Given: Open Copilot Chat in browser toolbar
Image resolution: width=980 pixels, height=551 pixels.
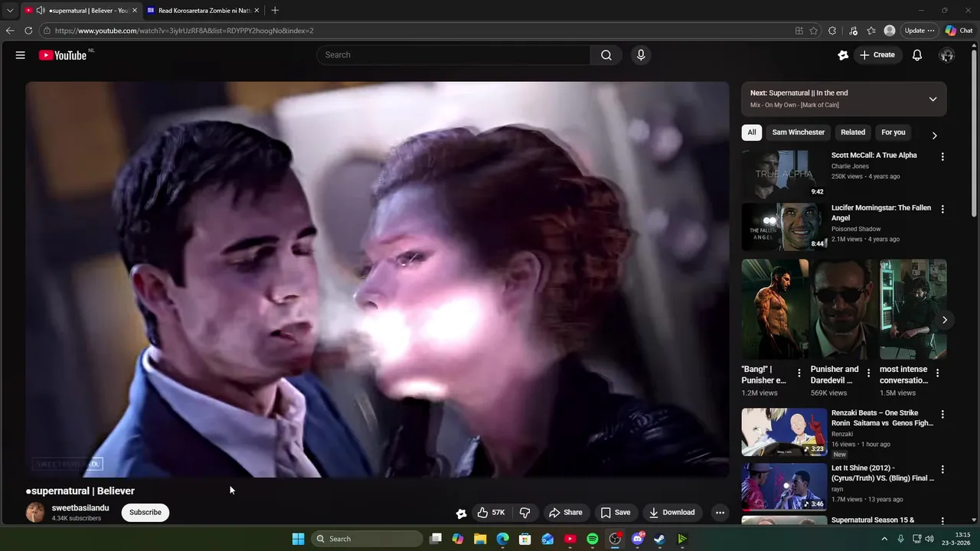Looking at the screenshot, I should 959,31.
